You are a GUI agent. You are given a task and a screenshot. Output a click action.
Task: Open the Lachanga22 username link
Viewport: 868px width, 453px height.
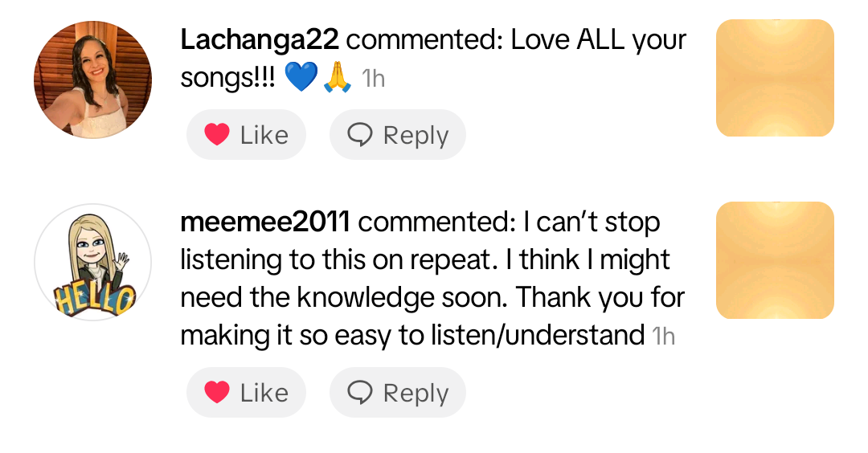260,39
